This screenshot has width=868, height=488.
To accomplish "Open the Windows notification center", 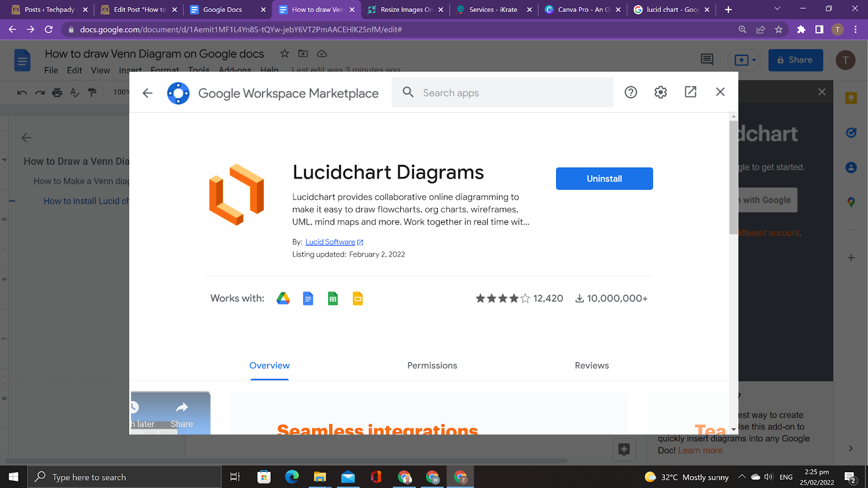I will (x=850, y=477).
